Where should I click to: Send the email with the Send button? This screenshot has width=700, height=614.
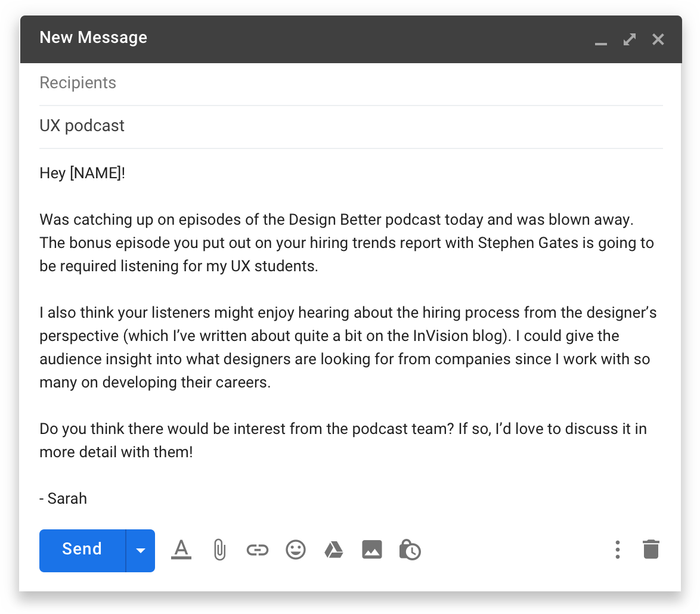pyautogui.click(x=83, y=550)
